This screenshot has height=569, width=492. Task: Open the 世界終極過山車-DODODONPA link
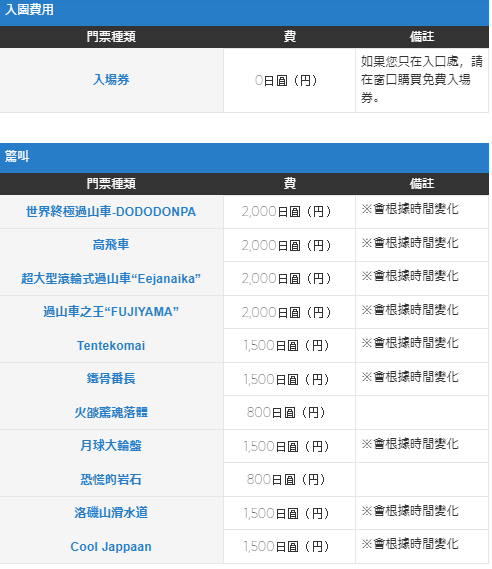click(111, 212)
